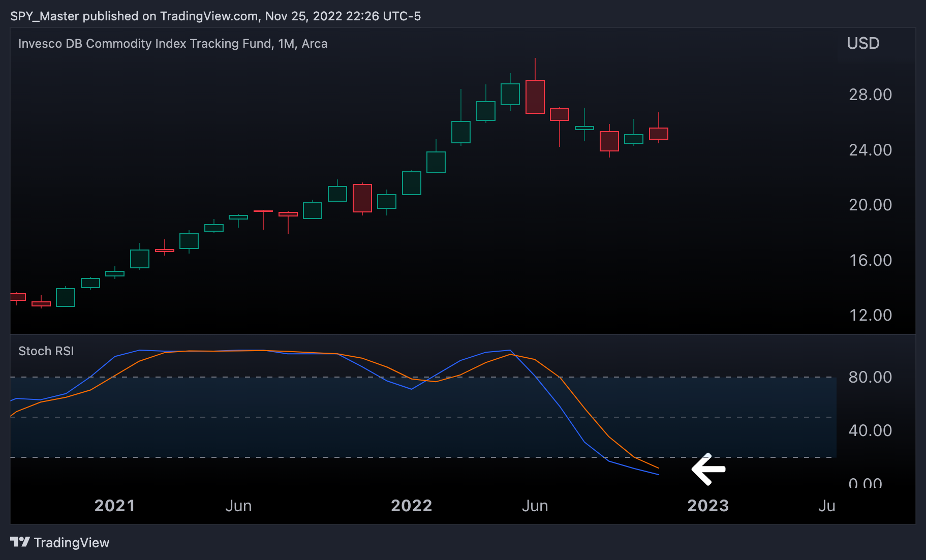
Task: Click the Jun label after 2022
Action: (x=535, y=506)
